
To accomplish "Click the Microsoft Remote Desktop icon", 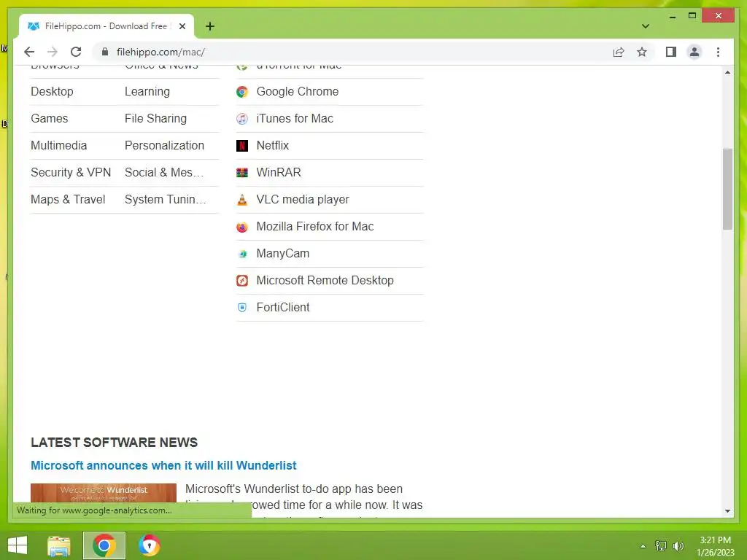I will pyautogui.click(x=242, y=281).
